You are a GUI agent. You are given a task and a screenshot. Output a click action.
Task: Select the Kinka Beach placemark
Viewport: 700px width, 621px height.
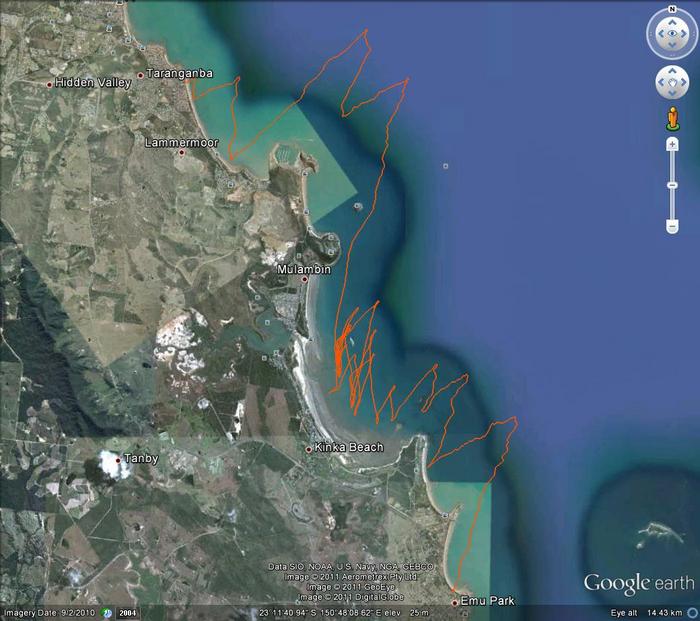coord(309,449)
